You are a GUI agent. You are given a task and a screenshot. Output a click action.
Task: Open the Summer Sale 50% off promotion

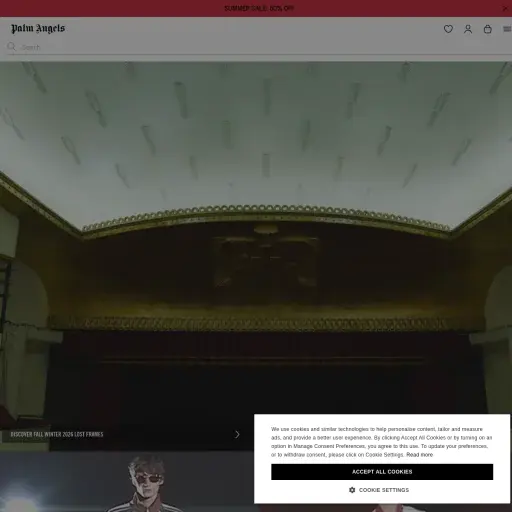pos(259,8)
